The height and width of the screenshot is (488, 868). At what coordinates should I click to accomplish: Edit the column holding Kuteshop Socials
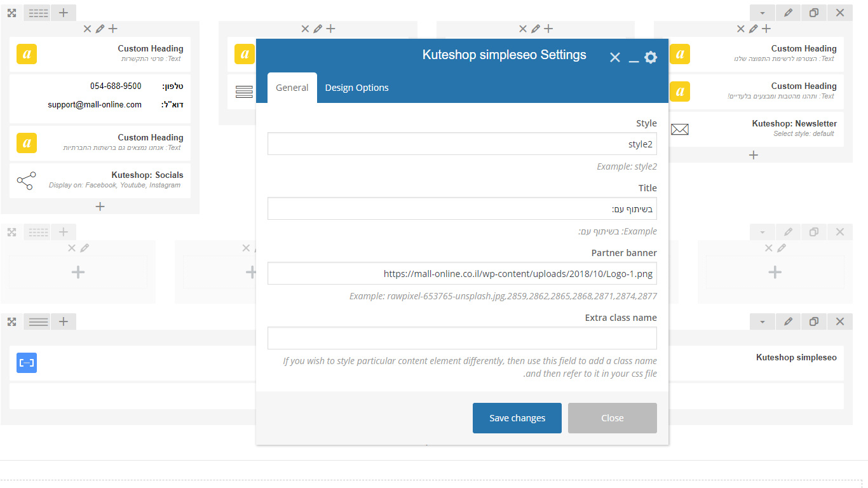(x=100, y=29)
